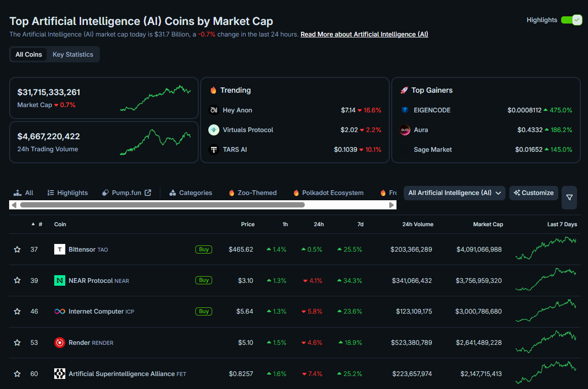The height and width of the screenshot is (389, 588).
Task: Select the All category tab
Action: [24, 193]
